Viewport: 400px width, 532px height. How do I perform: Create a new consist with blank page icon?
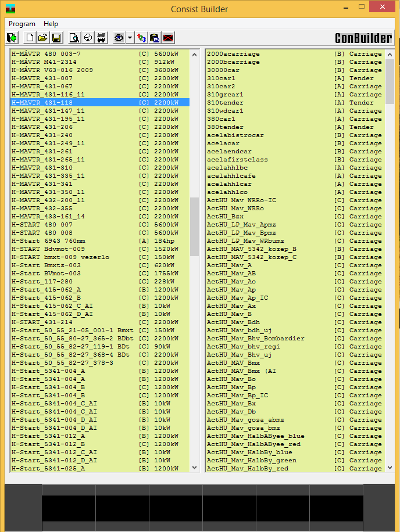pos(30,38)
